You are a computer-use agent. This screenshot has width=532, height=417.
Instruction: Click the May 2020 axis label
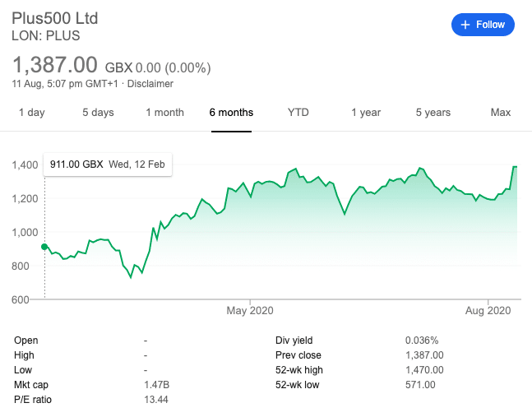pyautogui.click(x=249, y=310)
